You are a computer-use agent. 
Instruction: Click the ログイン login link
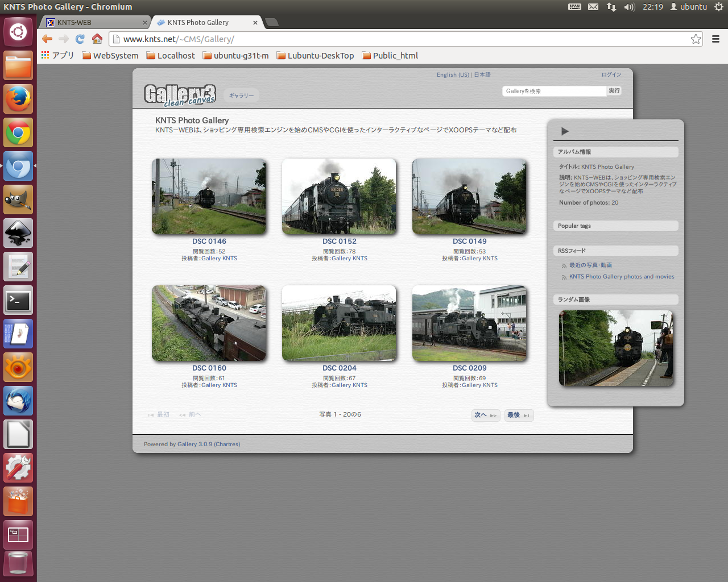[611, 74]
